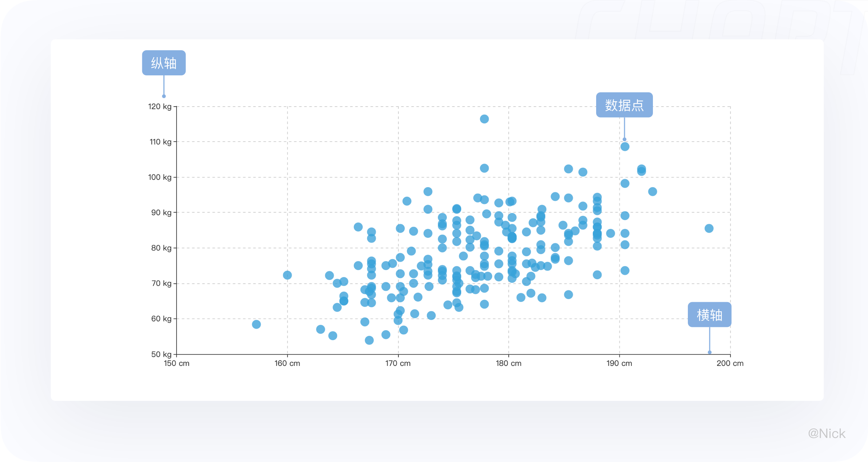
Task: Click the 150 cm x-axis label
Action: click(x=177, y=363)
